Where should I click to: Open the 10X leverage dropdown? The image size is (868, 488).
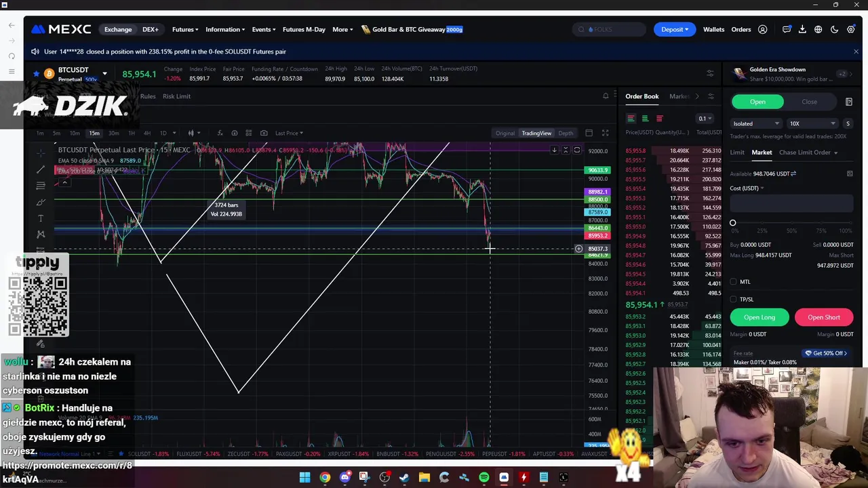[x=812, y=123]
